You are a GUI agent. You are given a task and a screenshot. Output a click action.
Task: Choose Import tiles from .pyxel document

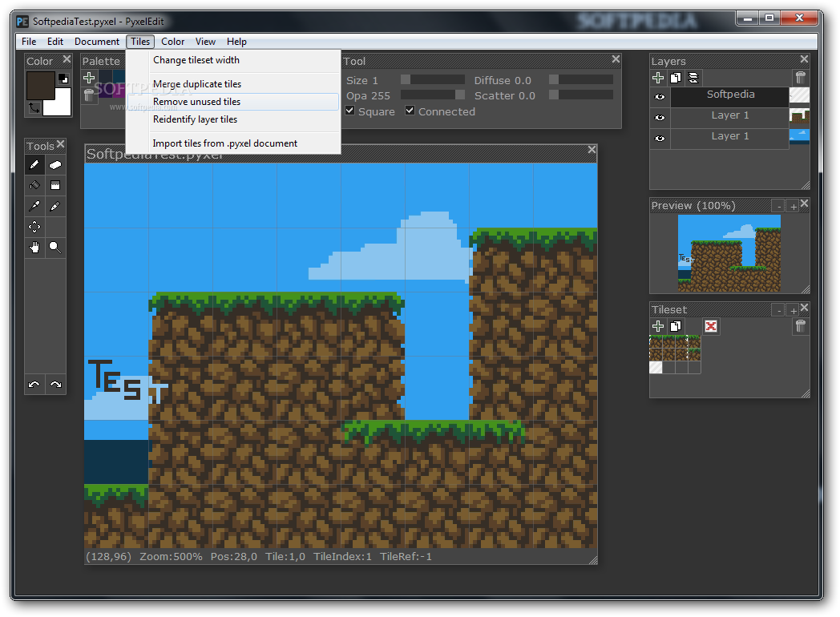point(233,143)
